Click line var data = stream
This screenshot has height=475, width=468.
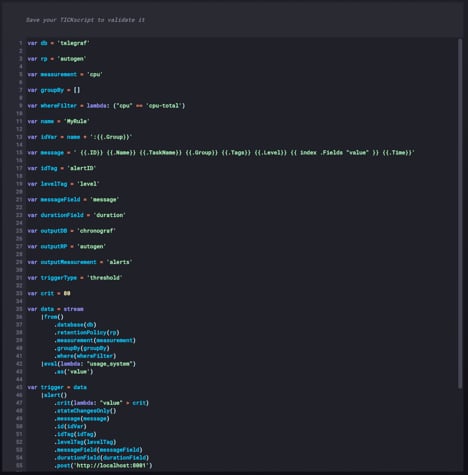(x=55, y=309)
